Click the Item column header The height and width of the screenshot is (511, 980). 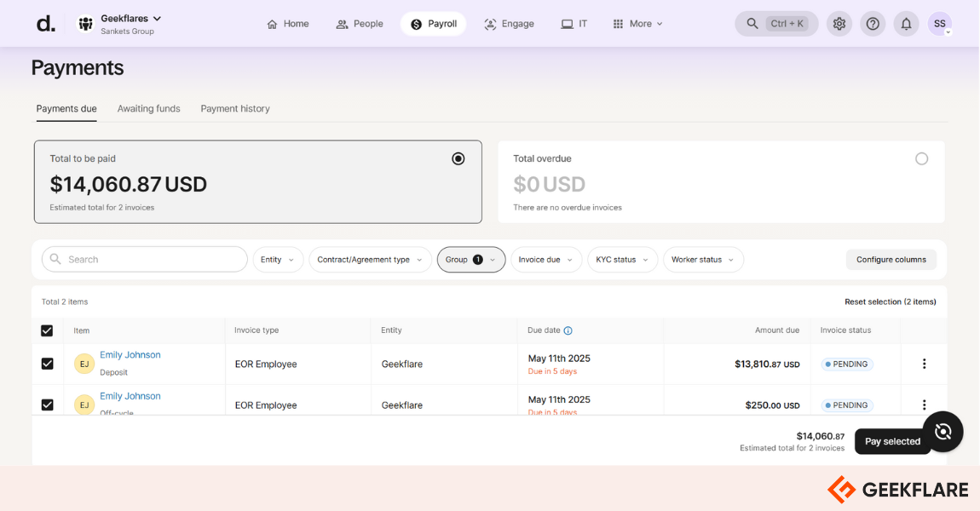(x=81, y=330)
